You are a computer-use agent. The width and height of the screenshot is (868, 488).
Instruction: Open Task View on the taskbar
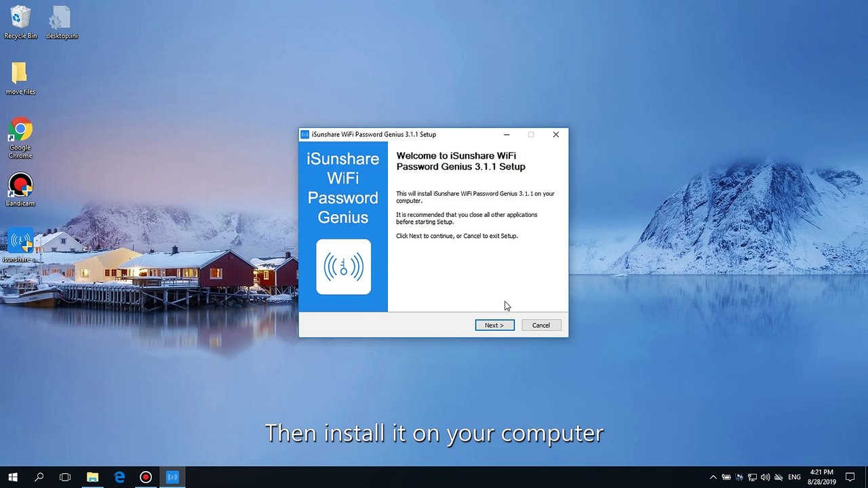65,477
